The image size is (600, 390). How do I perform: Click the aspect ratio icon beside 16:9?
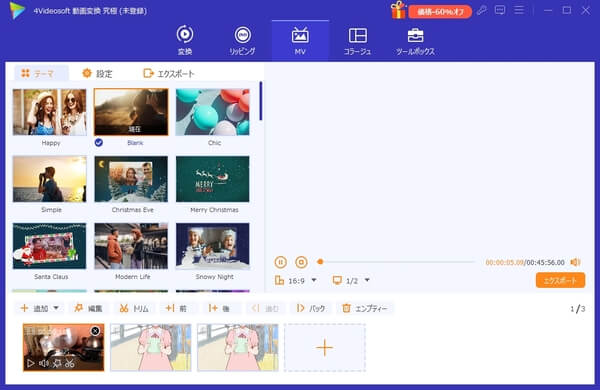pos(279,281)
